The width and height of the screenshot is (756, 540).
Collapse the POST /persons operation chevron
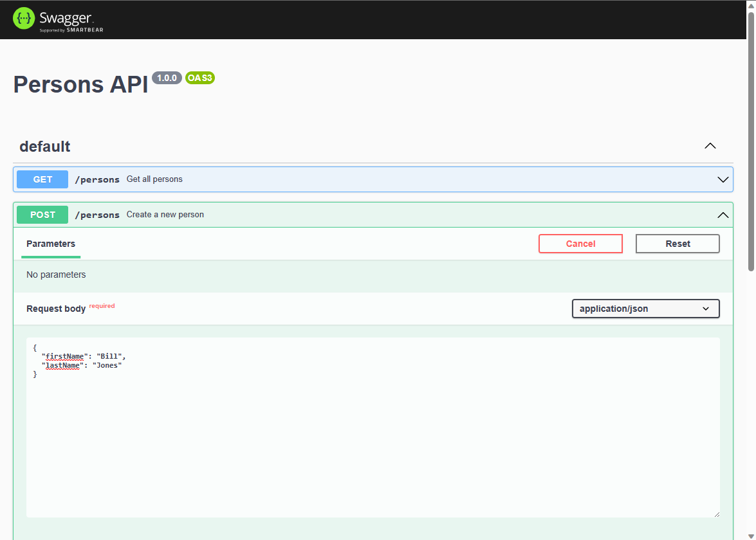coord(723,215)
